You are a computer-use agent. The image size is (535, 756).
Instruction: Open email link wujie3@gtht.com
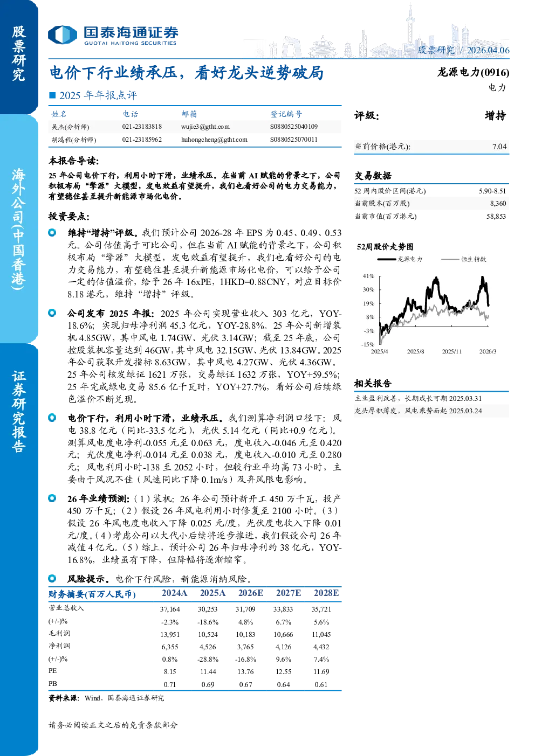pyautogui.click(x=205, y=127)
